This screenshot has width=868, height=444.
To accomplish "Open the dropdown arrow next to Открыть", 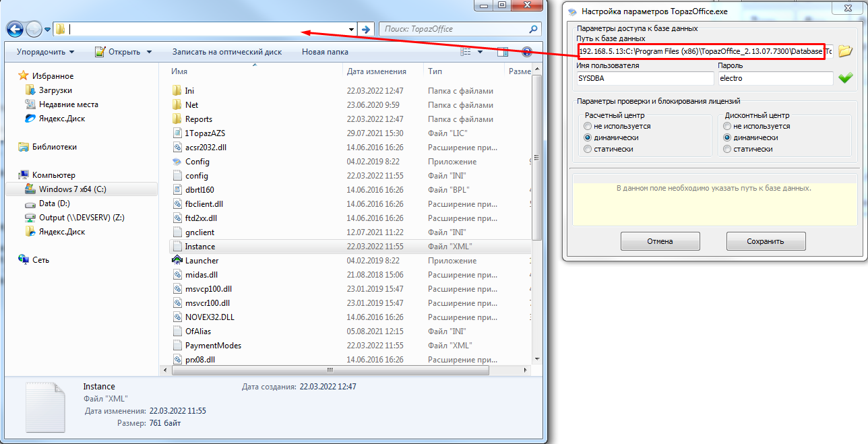I will tap(149, 52).
